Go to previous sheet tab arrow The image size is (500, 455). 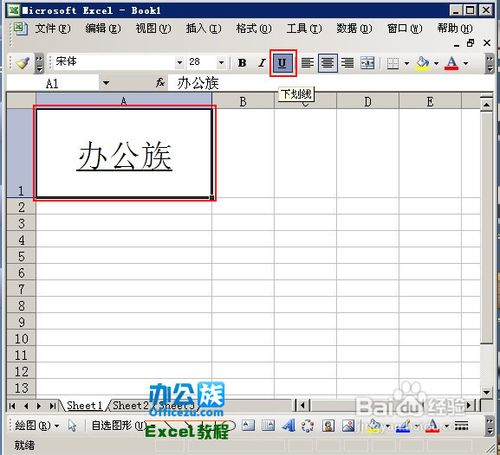[26, 406]
